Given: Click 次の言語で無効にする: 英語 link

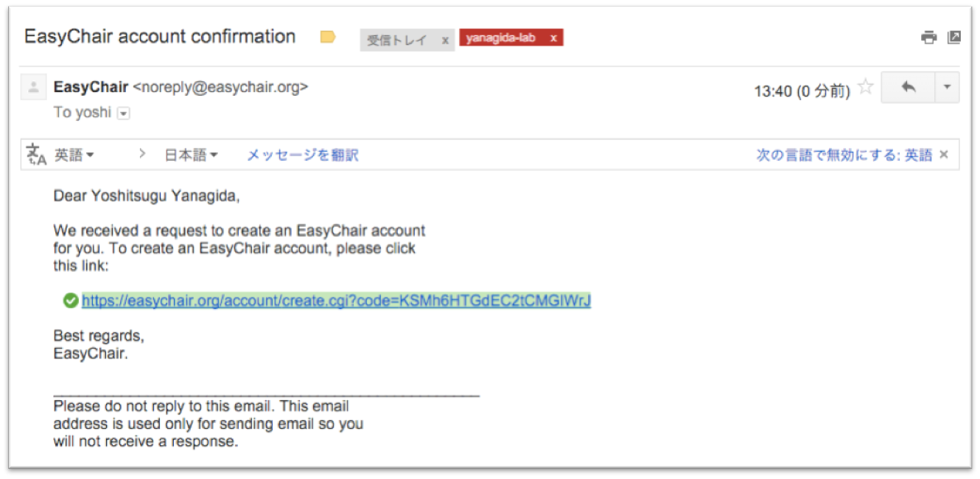Looking at the screenshot, I should [x=844, y=155].
